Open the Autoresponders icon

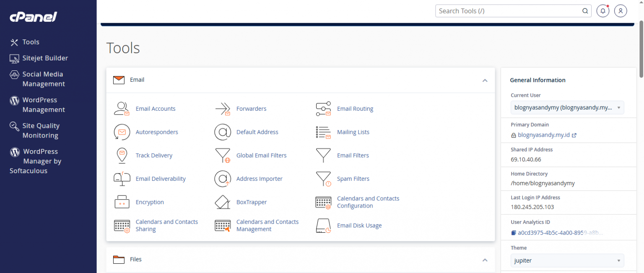coord(122,132)
